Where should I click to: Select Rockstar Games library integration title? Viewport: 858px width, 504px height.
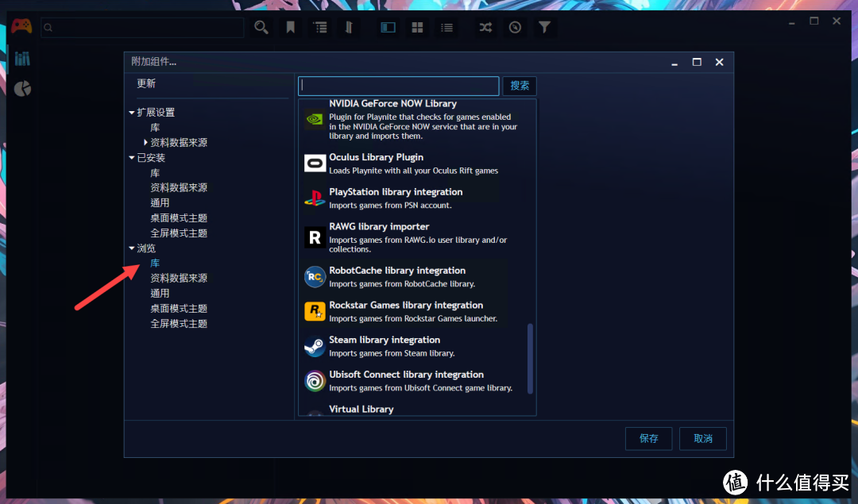click(406, 305)
